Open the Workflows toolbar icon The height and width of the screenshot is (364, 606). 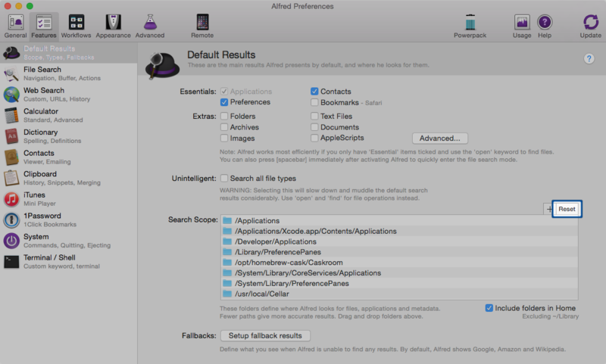77,23
